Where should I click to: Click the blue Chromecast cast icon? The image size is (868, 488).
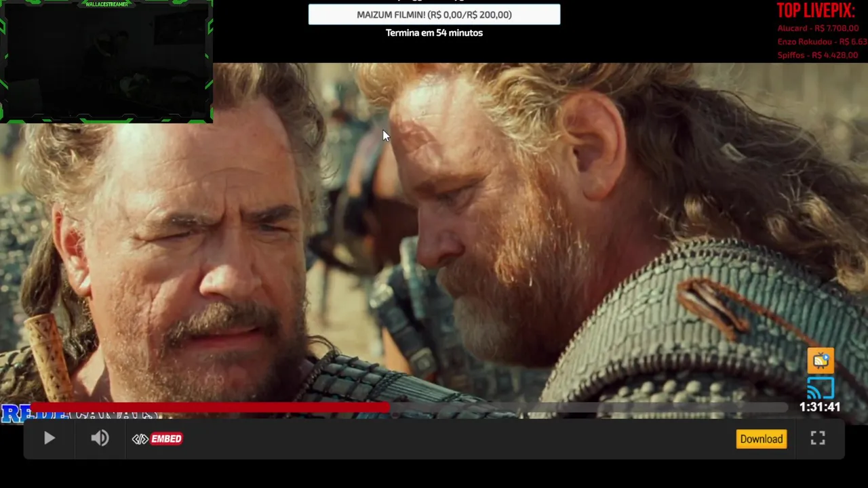pos(821,388)
